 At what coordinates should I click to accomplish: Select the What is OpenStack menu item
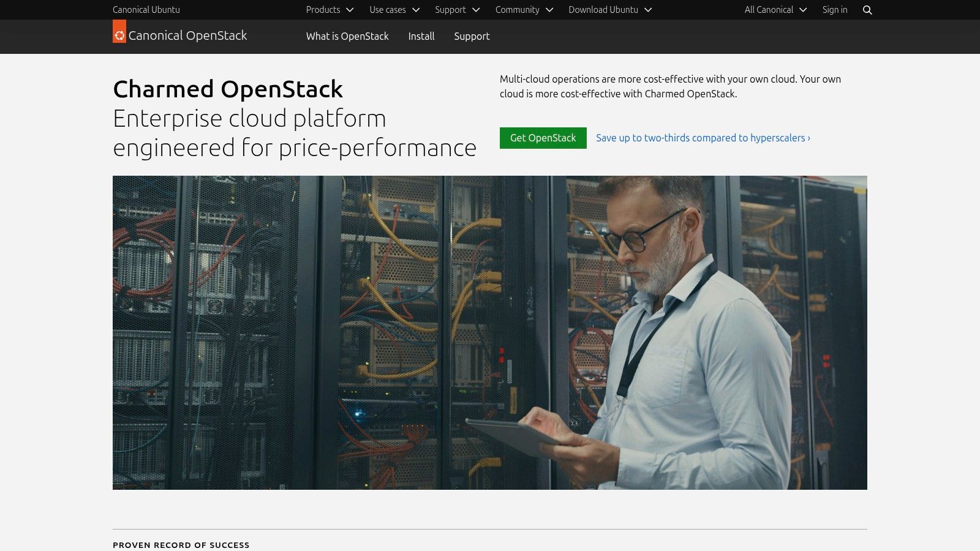(347, 37)
